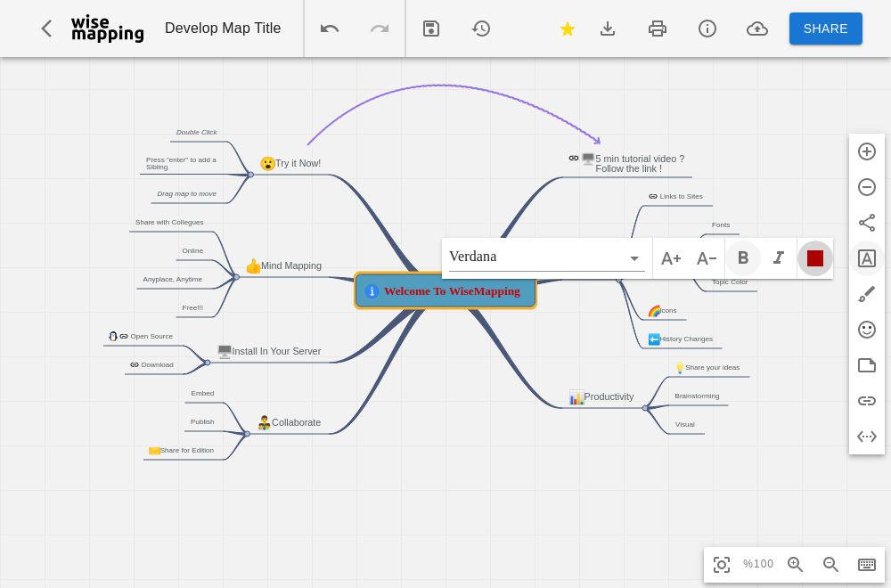Select the Welcome To WiseMapping central topic
Image resolution: width=891 pixels, height=588 pixels.
point(445,290)
